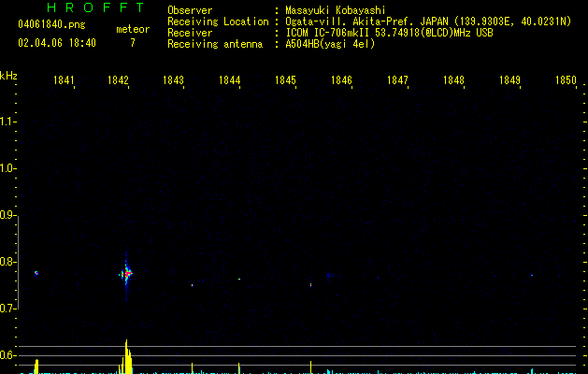Click the faint echo near 1846
588x374 pixels.
pyautogui.click(x=329, y=276)
